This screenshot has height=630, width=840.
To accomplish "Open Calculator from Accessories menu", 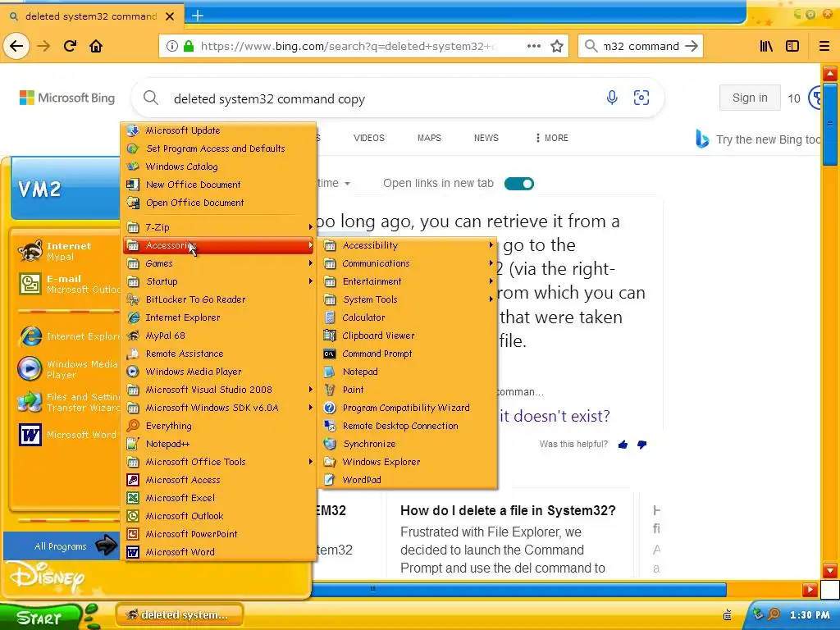I will click(363, 317).
